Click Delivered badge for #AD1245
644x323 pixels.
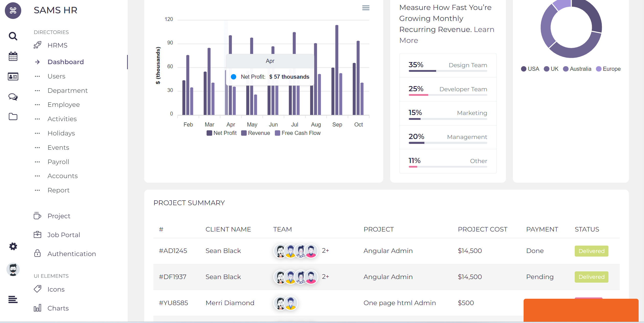[591, 251]
